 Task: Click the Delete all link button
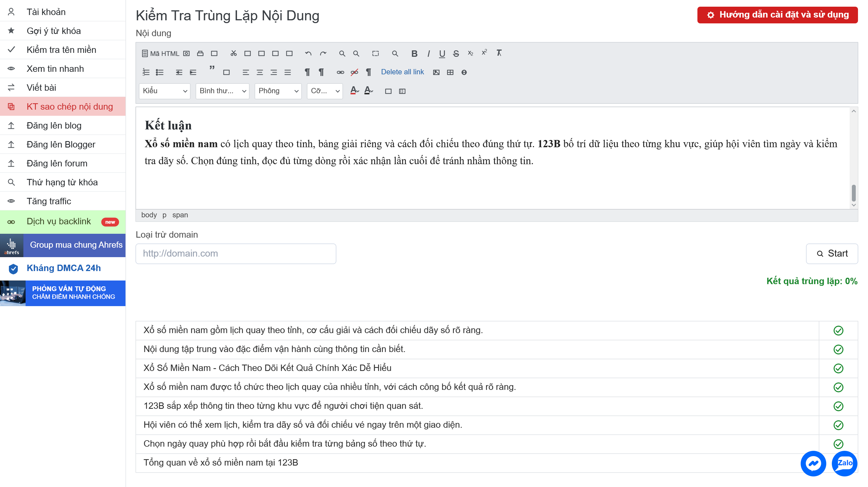(x=402, y=72)
